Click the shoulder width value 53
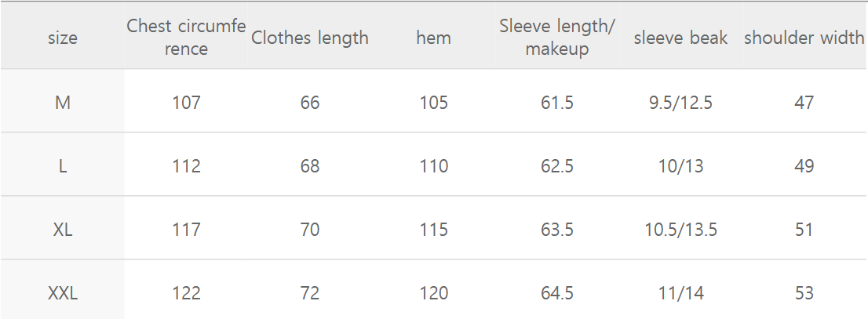Screen dimensions: 868x319 (x=804, y=293)
